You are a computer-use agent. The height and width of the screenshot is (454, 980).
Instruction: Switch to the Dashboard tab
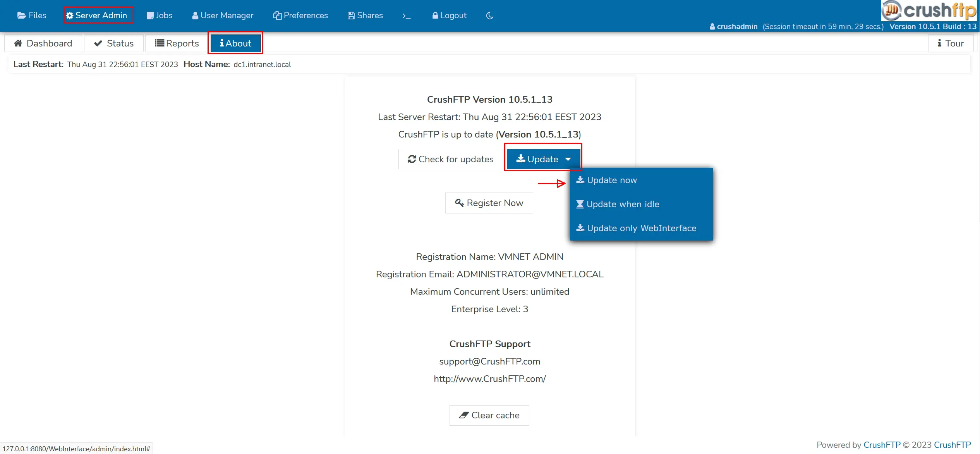coord(43,43)
